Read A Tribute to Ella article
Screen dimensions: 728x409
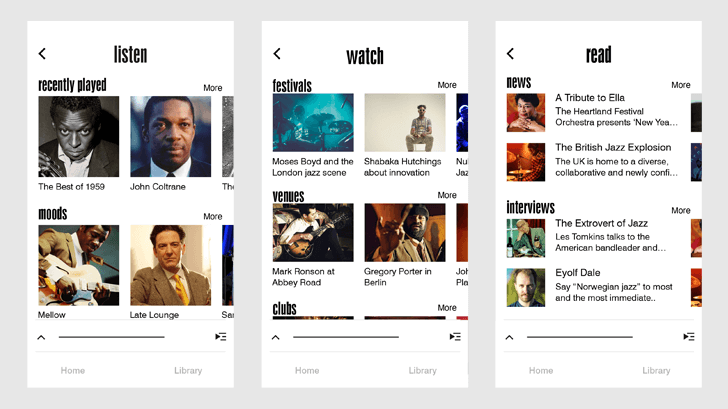[x=590, y=98]
